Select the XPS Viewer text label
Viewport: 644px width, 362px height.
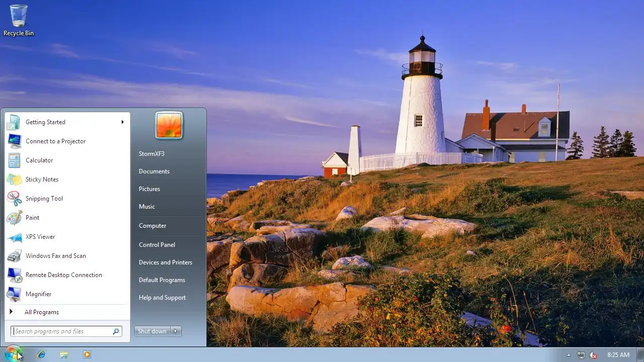[40, 237]
